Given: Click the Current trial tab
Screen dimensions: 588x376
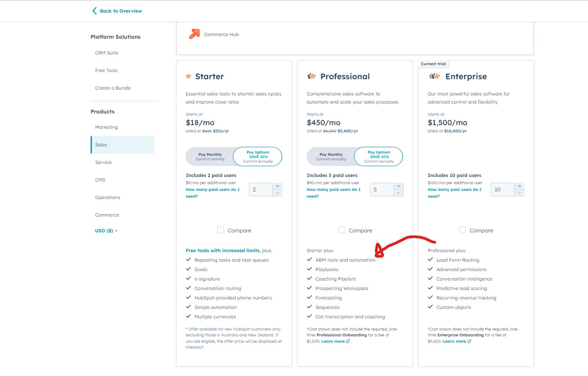Looking at the screenshot, I should click(433, 63).
